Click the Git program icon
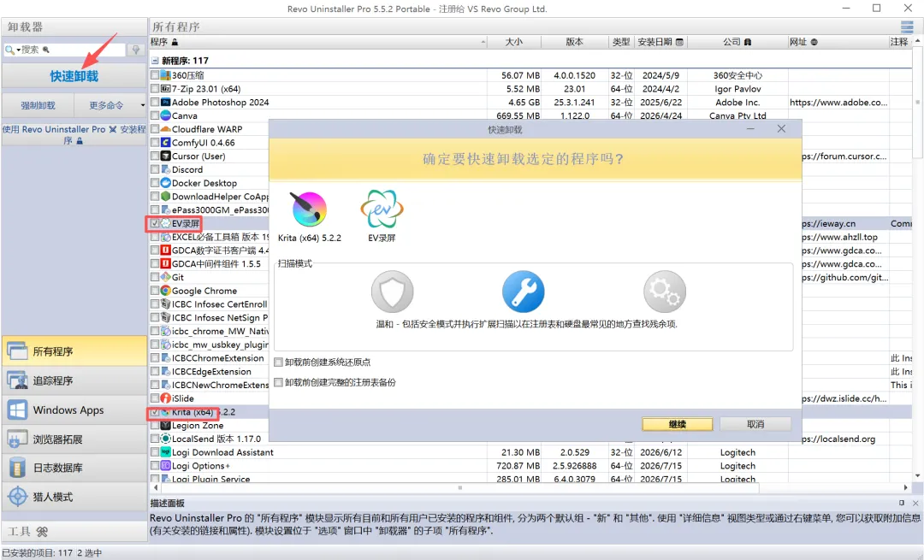 click(166, 277)
